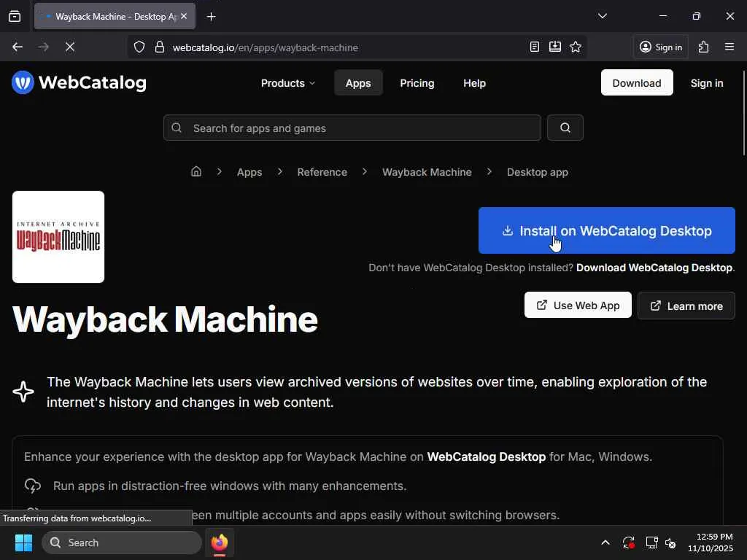
Task: Go to home via breadcrumb icon
Action: pyautogui.click(x=196, y=171)
